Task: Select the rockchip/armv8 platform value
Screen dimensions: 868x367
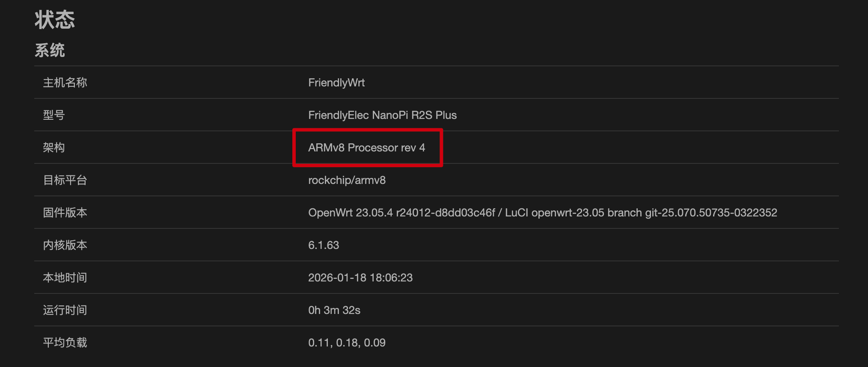Action: (x=347, y=180)
